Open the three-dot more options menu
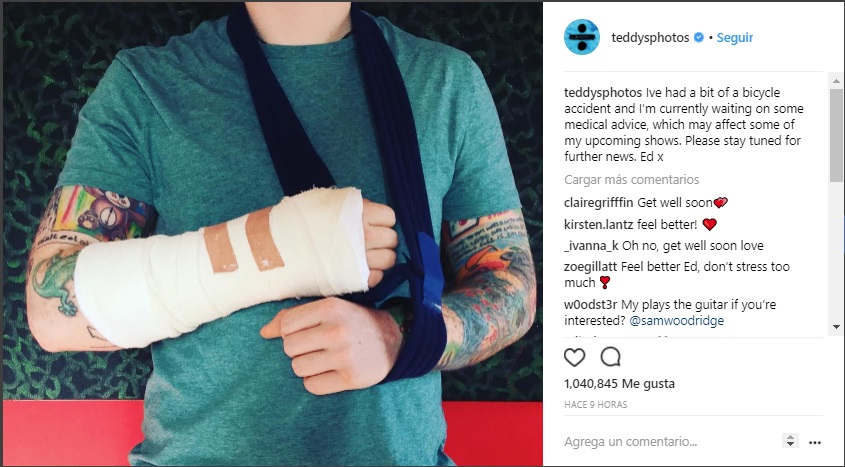 (815, 442)
